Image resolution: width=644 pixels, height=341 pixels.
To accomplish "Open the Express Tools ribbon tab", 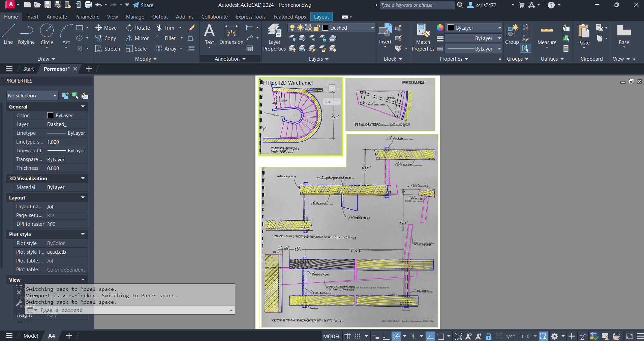I will tap(251, 17).
